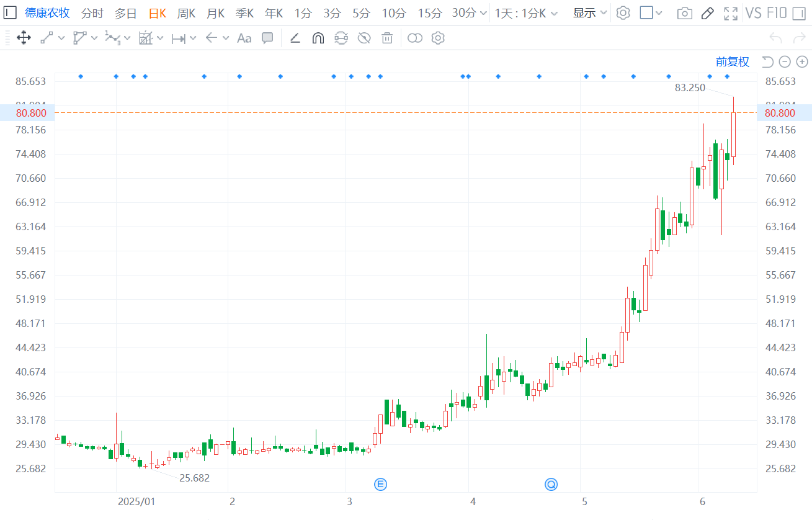Expand the wave tool dropdown arrow
The image size is (812, 520).
click(x=127, y=38)
